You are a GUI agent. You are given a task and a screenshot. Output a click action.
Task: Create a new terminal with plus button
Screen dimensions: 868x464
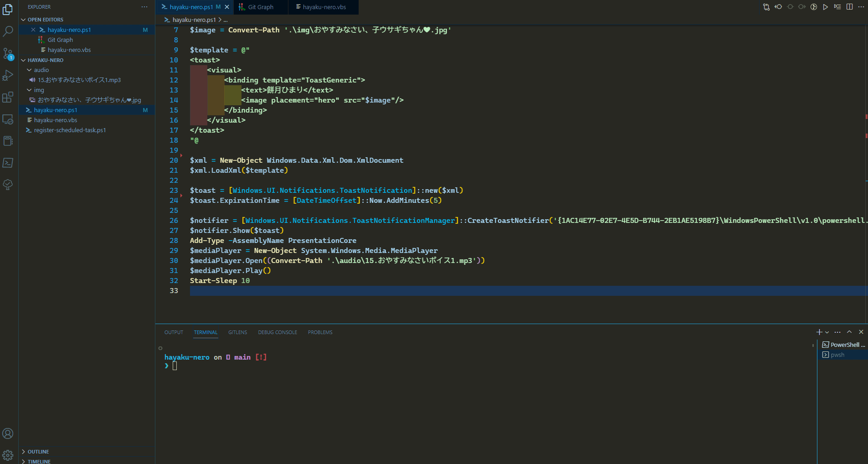click(819, 332)
